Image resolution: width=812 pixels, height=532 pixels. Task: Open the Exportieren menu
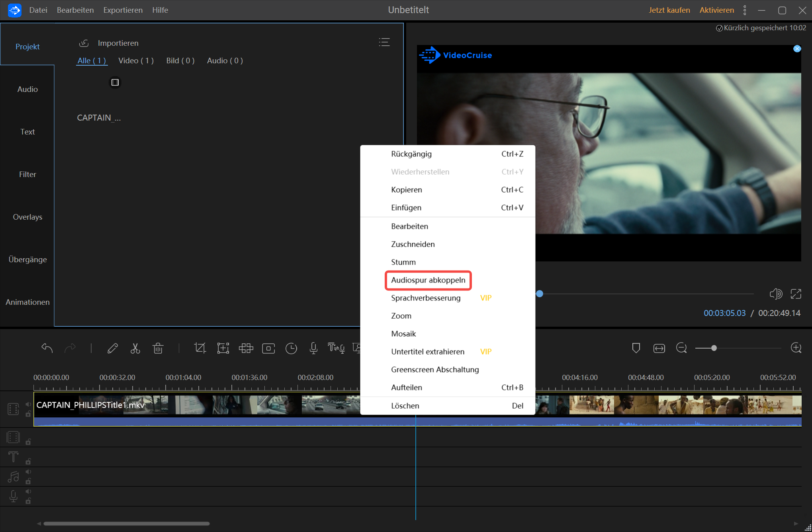coord(123,10)
